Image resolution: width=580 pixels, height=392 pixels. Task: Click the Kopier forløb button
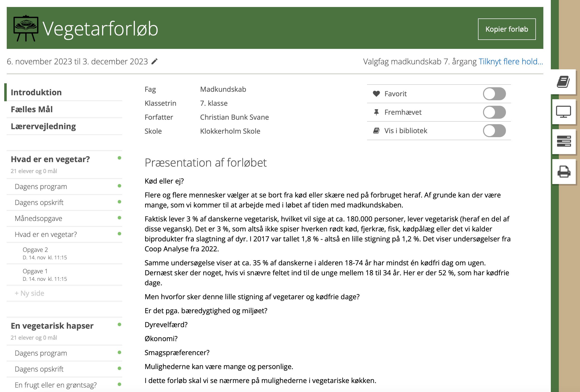click(x=506, y=29)
